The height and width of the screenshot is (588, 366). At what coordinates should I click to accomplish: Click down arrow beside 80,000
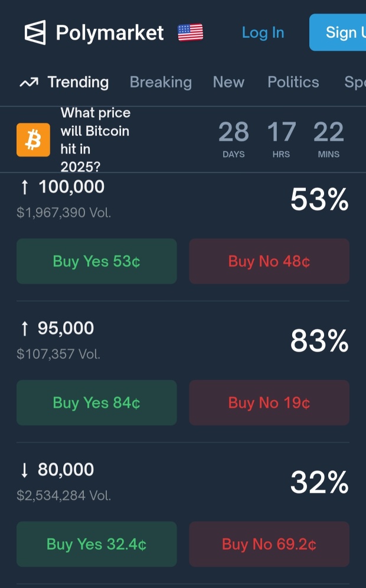click(25, 470)
